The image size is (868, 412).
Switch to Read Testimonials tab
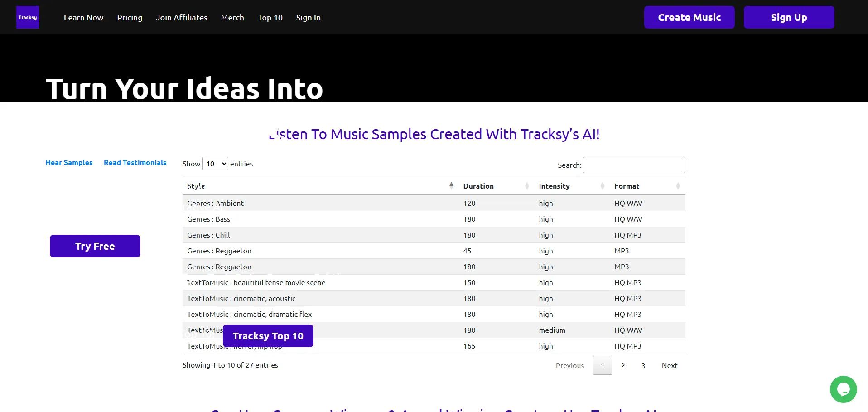pos(135,162)
